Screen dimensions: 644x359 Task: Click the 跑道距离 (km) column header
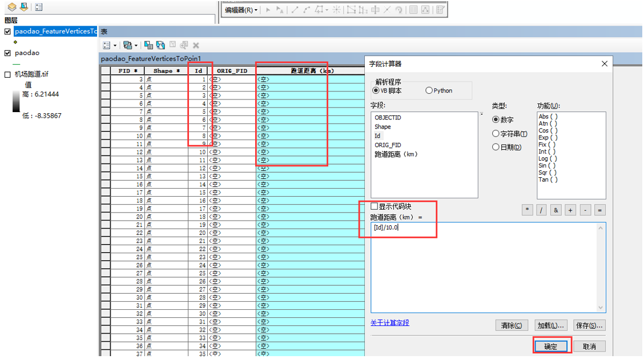(x=310, y=71)
